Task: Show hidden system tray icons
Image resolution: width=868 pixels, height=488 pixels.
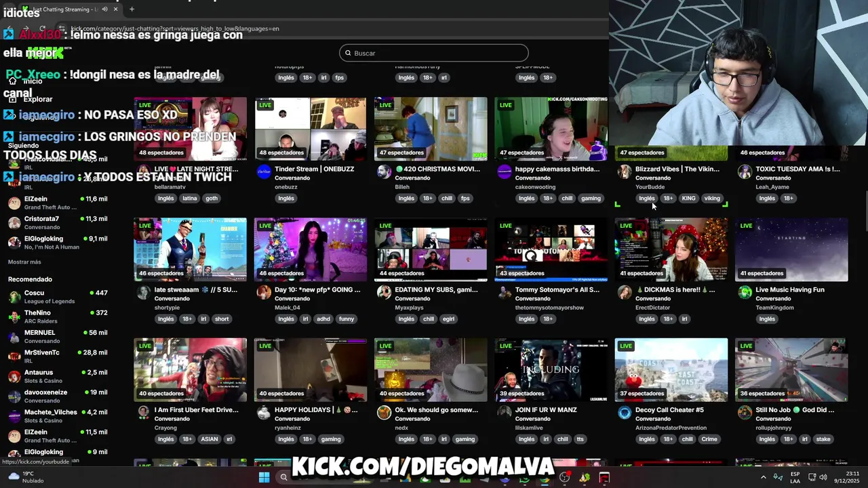Action: [x=763, y=477]
